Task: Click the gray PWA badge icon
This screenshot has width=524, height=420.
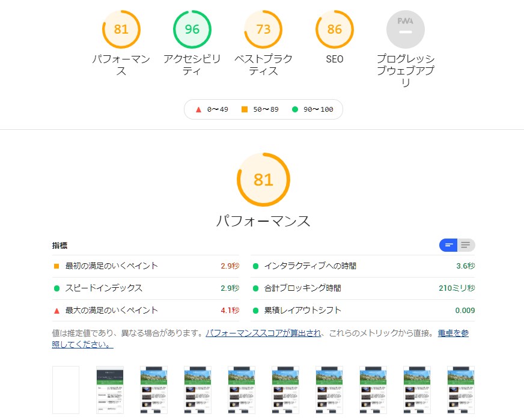Action: (406, 29)
